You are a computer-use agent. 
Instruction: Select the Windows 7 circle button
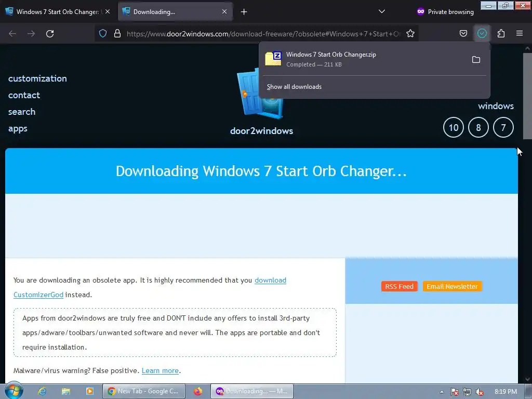click(503, 127)
